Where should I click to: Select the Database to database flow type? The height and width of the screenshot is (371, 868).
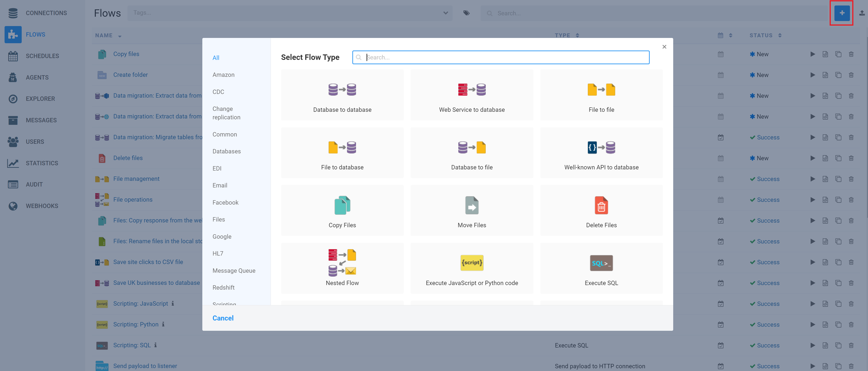tap(342, 95)
